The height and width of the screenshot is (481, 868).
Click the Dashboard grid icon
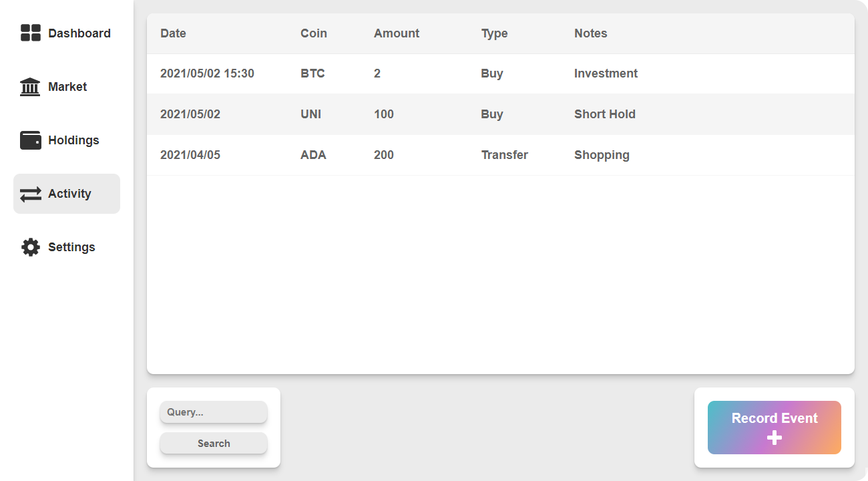point(31,33)
